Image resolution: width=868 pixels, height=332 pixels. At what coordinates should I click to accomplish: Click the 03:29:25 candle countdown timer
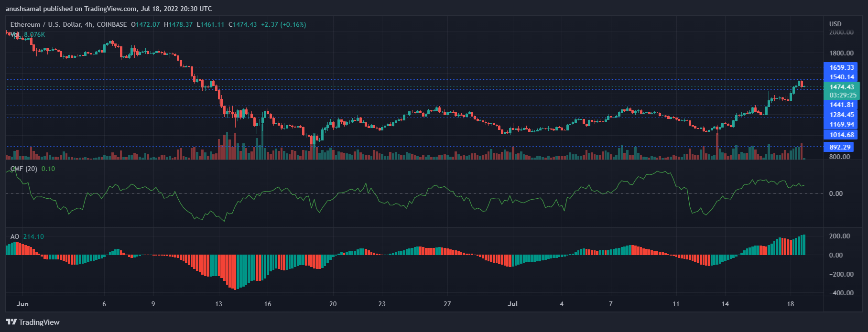843,95
